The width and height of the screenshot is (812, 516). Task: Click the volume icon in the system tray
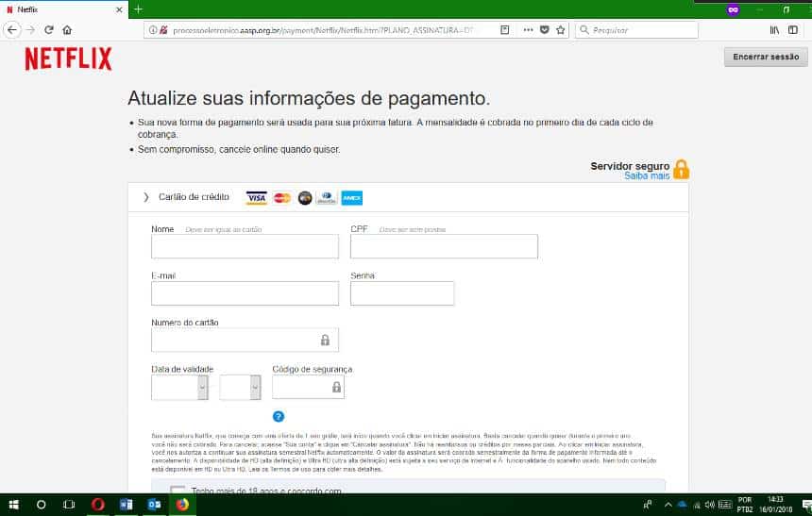709,505
